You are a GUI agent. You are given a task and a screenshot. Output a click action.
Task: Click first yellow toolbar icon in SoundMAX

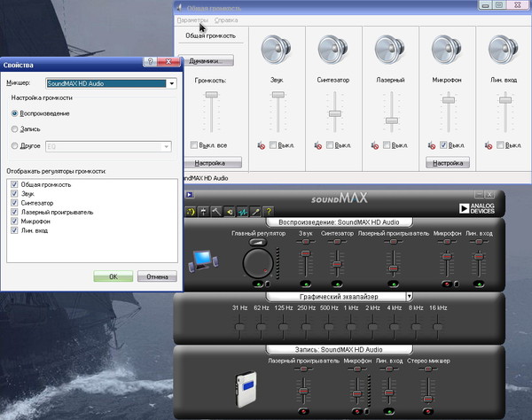pos(191,212)
